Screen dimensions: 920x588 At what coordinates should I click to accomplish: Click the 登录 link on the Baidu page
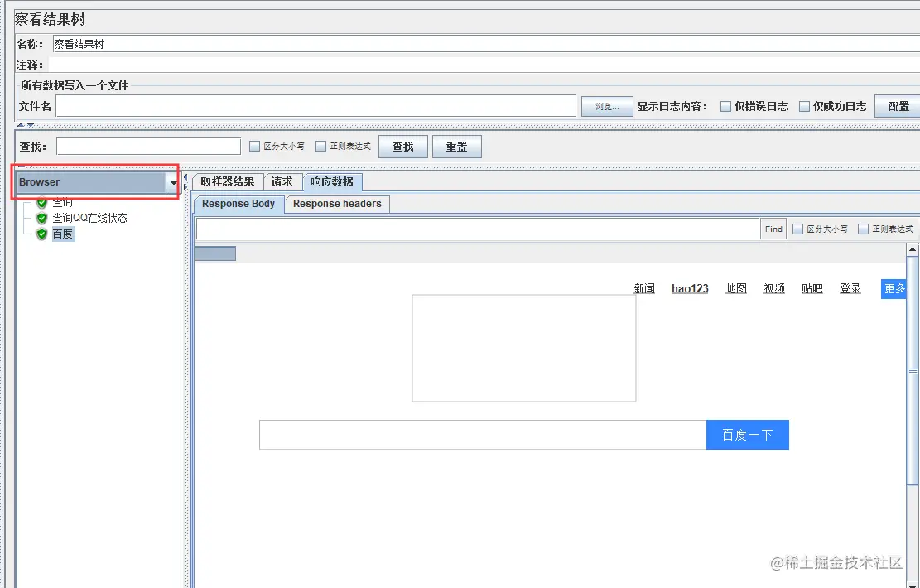(850, 288)
